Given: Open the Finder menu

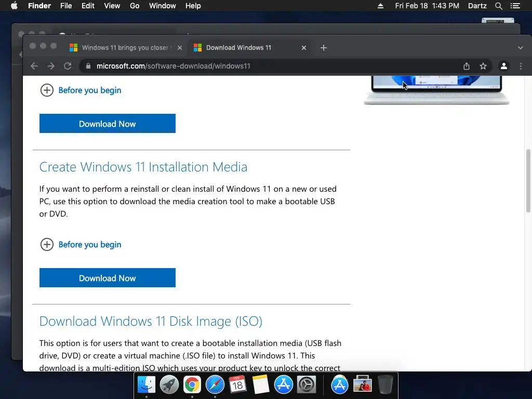Looking at the screenshot, I should click(x=39, y=6).
